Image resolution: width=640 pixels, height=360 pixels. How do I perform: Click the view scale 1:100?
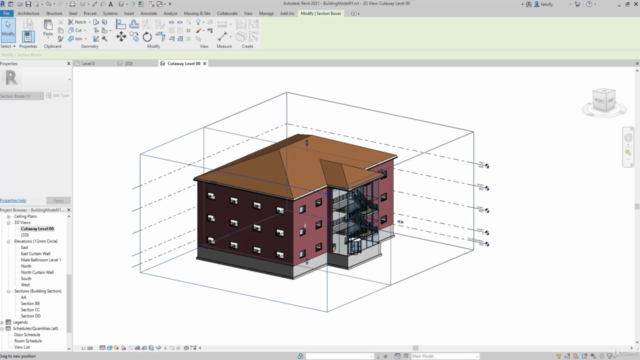(87, 348)
